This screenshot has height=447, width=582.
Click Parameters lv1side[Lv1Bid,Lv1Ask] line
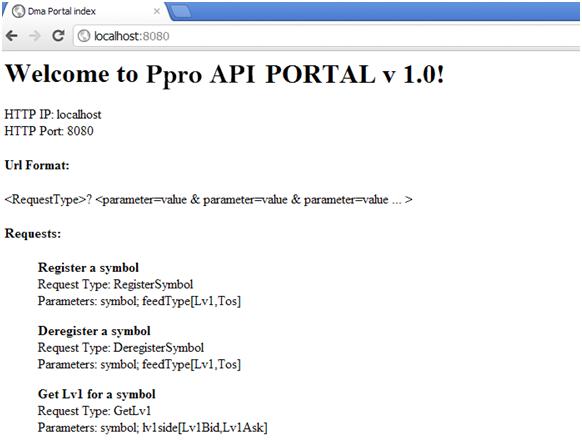pyautogui.click(x=153, y=427)
